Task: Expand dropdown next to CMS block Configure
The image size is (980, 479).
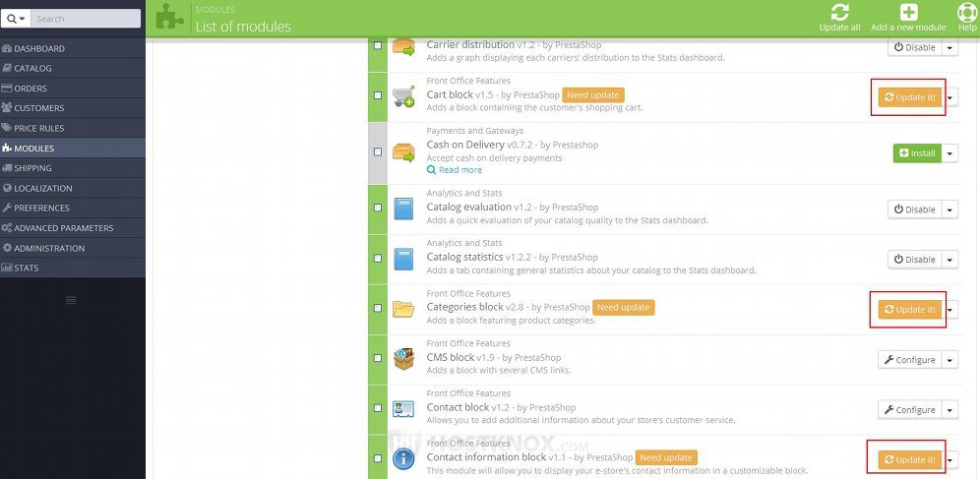Action: coord(950,360)
